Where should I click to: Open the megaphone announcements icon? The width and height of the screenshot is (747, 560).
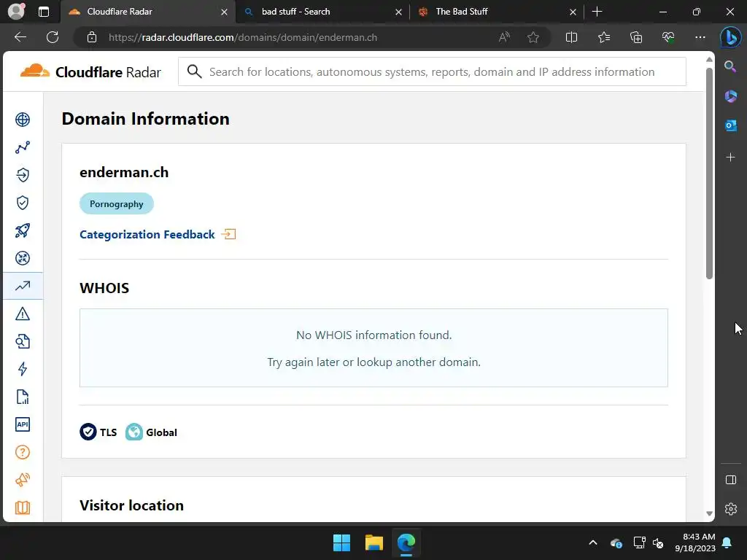point(23,480)
